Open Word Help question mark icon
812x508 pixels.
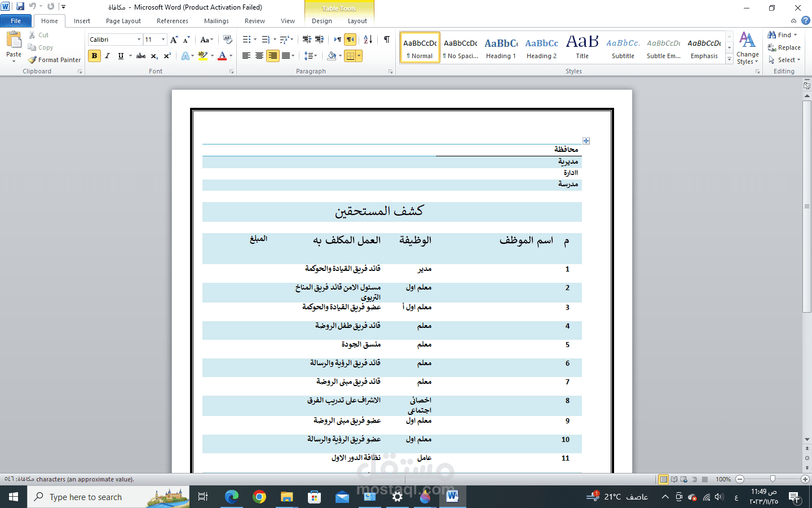click(805, 20)
